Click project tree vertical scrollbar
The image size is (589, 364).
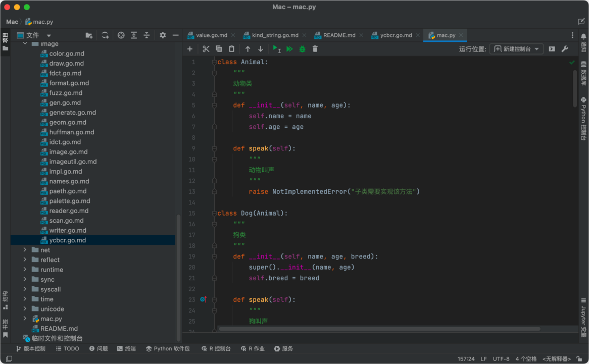click(x=178, y=278)
